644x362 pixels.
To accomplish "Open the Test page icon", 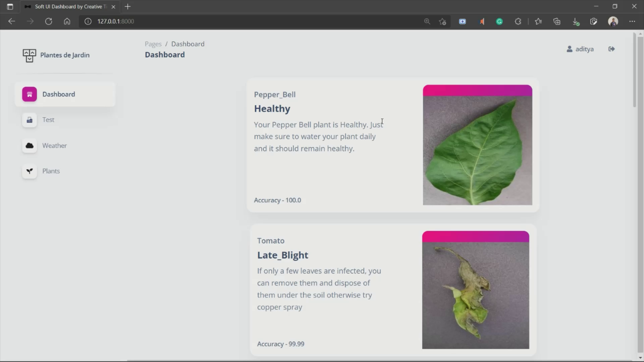I will pyautogui.click(x=30, y=120).
